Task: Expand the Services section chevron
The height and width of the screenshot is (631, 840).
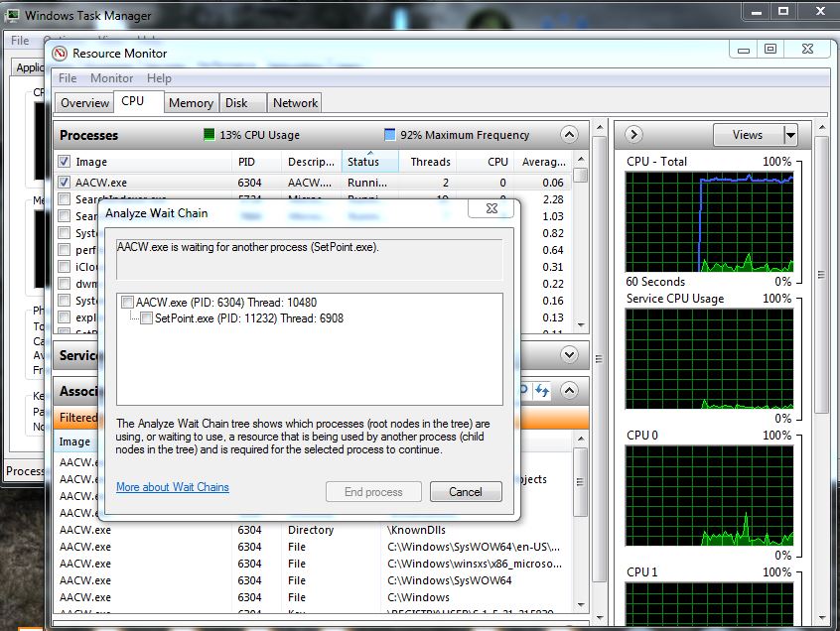Action: (569, 354)
